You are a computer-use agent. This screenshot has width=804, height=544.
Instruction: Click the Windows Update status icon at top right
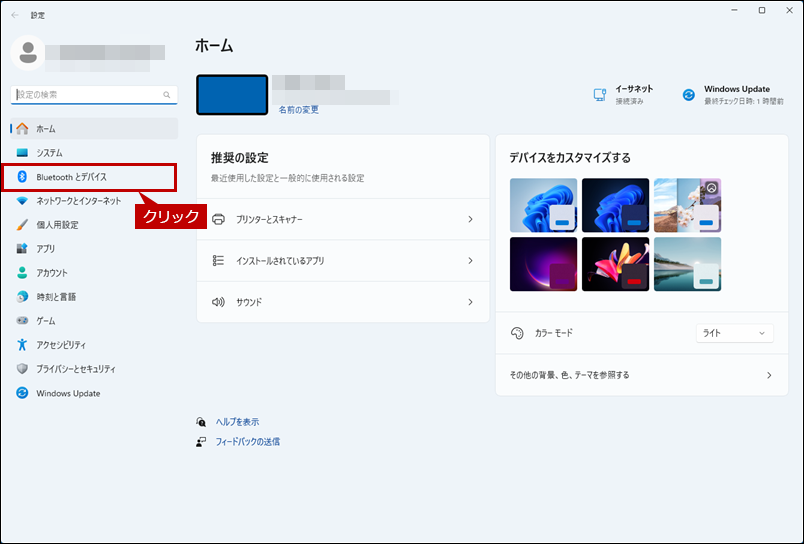[689, 95]
